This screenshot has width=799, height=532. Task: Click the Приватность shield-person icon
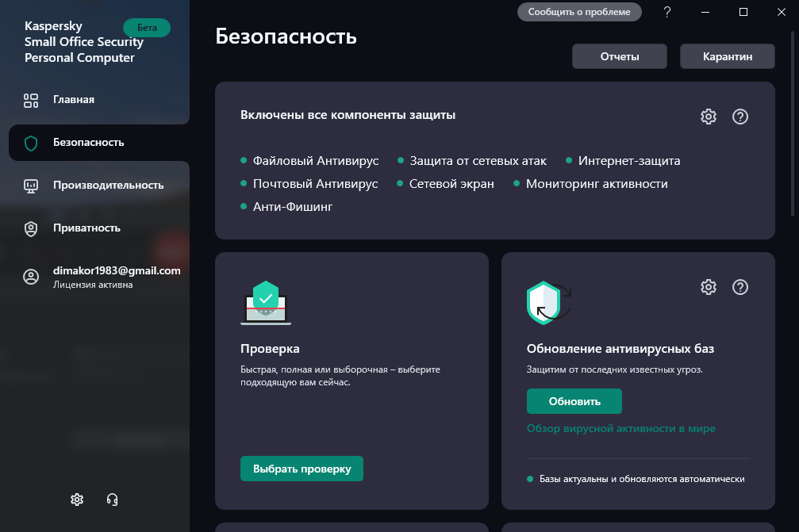[31, 228]
